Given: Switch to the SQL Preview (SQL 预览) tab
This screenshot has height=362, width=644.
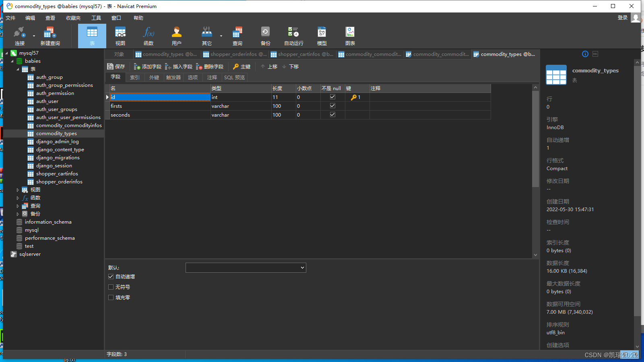Looking at the screenshot, I should pyautogui.click(x=234, y=77).
